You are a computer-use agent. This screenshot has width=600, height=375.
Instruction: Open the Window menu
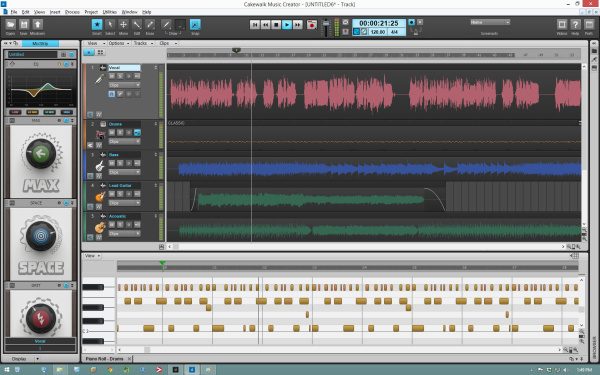(x=129, y=12)
